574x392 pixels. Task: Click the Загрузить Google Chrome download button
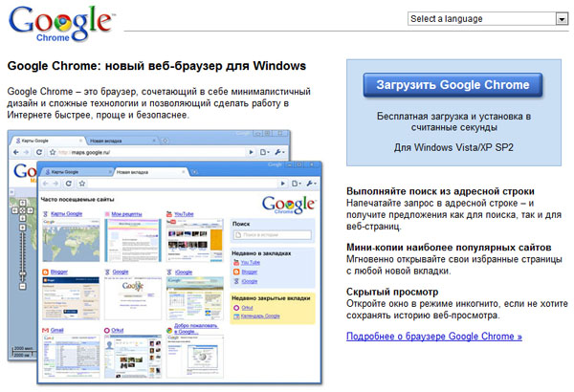point(453,85)
